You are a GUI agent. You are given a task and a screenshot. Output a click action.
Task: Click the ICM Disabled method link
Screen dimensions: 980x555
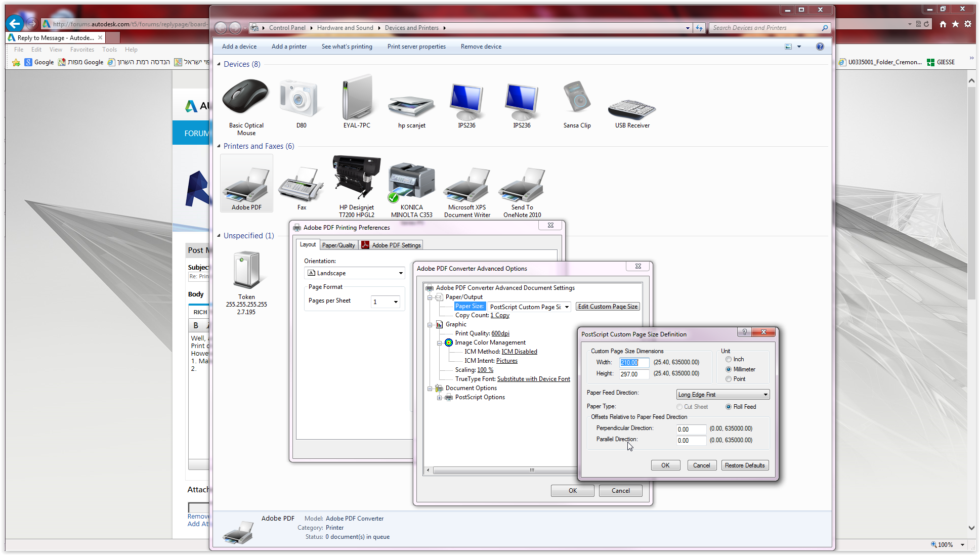tap(519, 352)
